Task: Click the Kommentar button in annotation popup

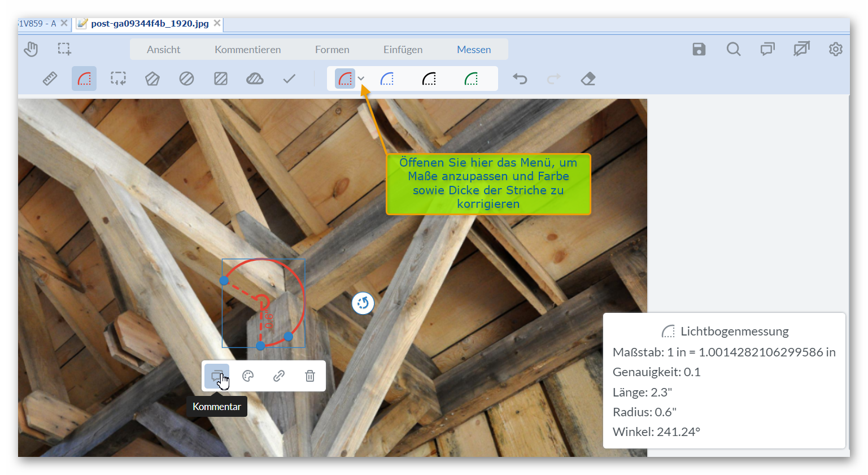Action: [x=217, y=376]
